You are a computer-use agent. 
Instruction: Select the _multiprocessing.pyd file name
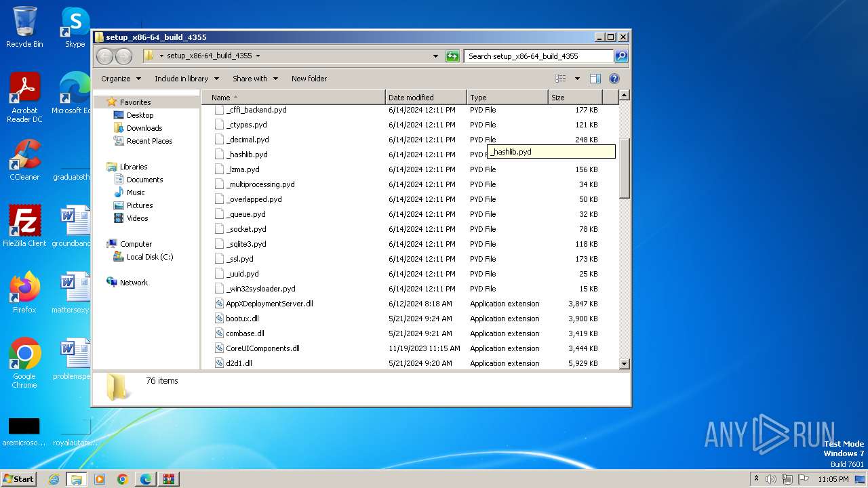(x=260, y=184)
